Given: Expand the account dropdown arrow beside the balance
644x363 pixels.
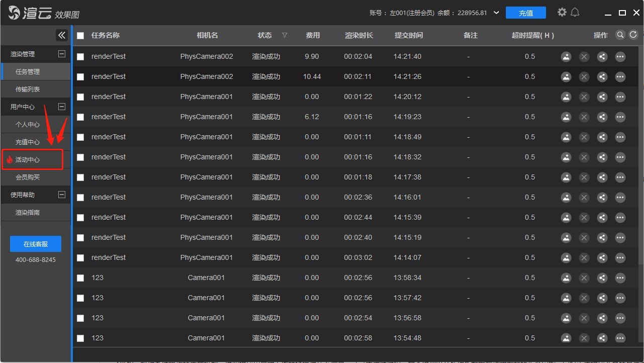Looking at the screenshot, I should pyautogui.click(x=496, y=13).
